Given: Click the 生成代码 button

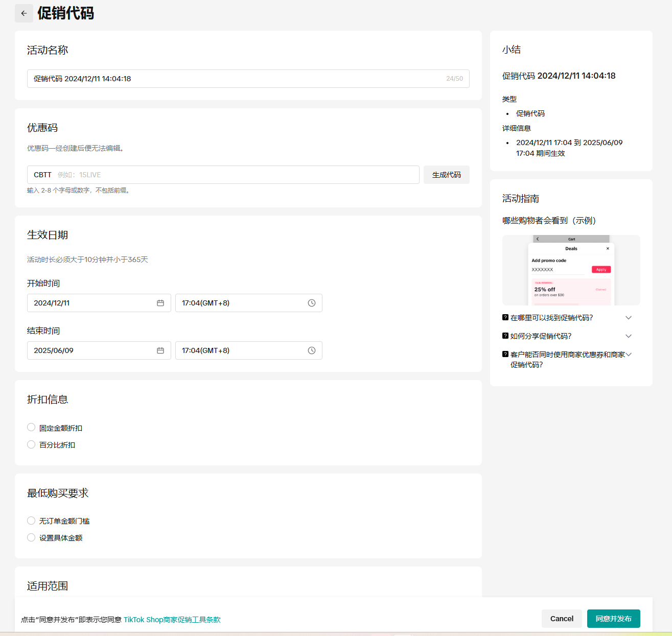Looking at the screenshot, I should click(x=446, y=175).
